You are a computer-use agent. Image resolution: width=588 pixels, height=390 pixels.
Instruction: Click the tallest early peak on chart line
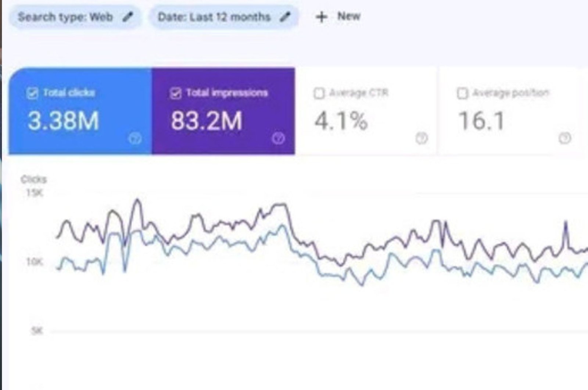tap(137, 200)
